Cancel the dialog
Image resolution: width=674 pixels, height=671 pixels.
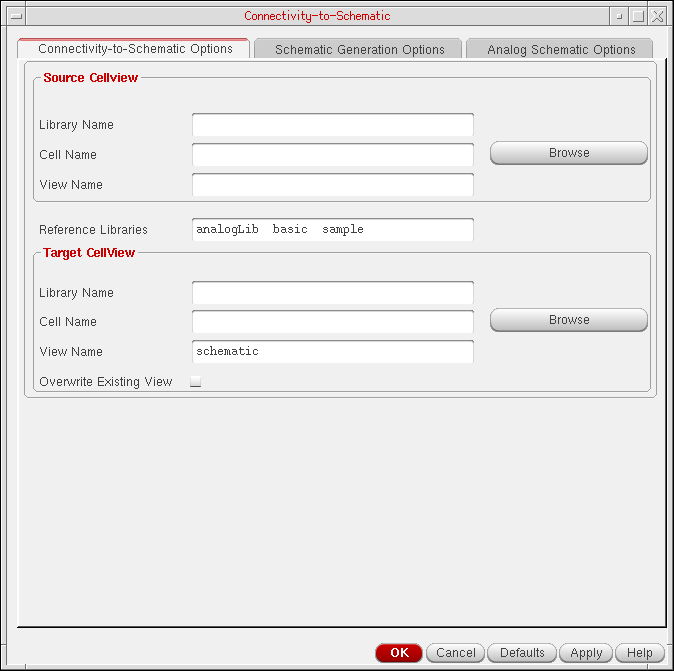pos(456,653)
